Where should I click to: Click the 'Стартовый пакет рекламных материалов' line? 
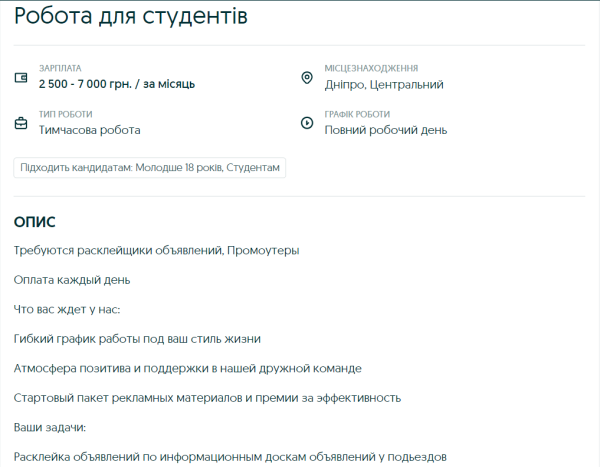[x=207, y=398]
